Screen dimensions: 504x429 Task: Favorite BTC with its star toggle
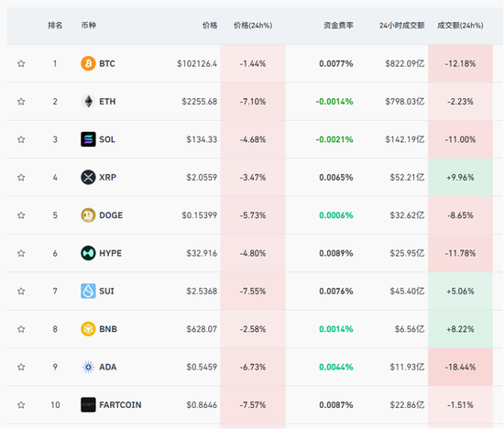(x=21, y=63)
